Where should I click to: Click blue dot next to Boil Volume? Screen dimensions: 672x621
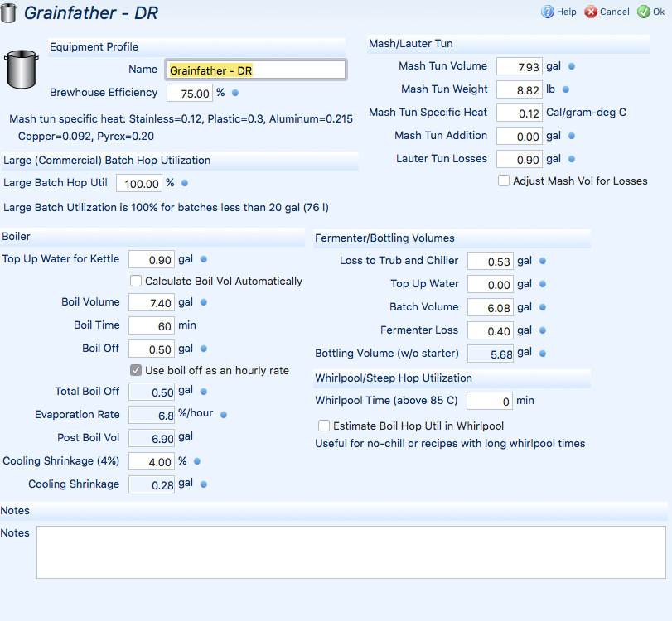coord(204,302)
